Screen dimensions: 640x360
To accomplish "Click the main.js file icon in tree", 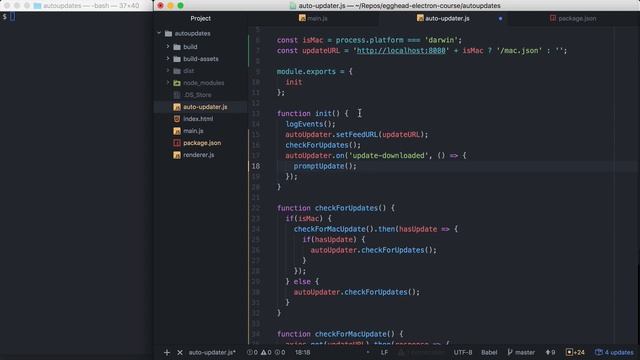I will click(x=177, y=131).
